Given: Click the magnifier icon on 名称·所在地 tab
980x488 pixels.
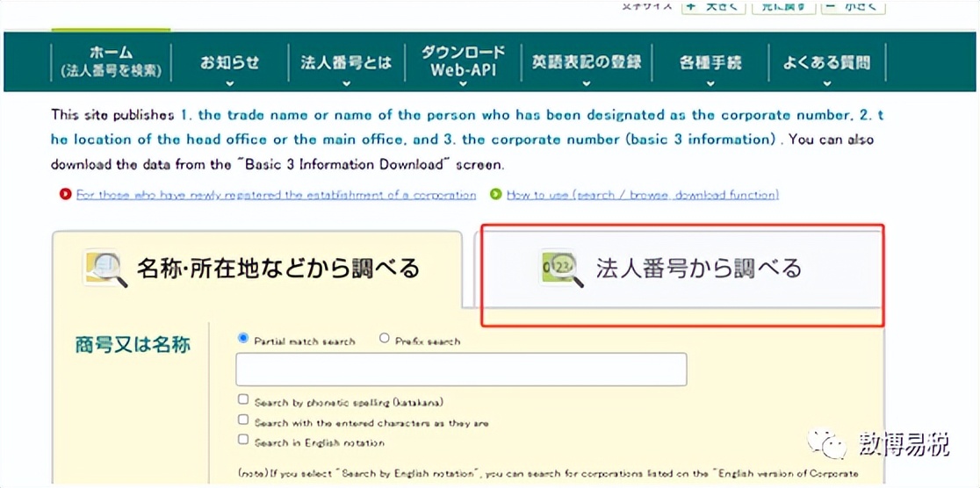Looking at the screenshot, I should point(105,270).
